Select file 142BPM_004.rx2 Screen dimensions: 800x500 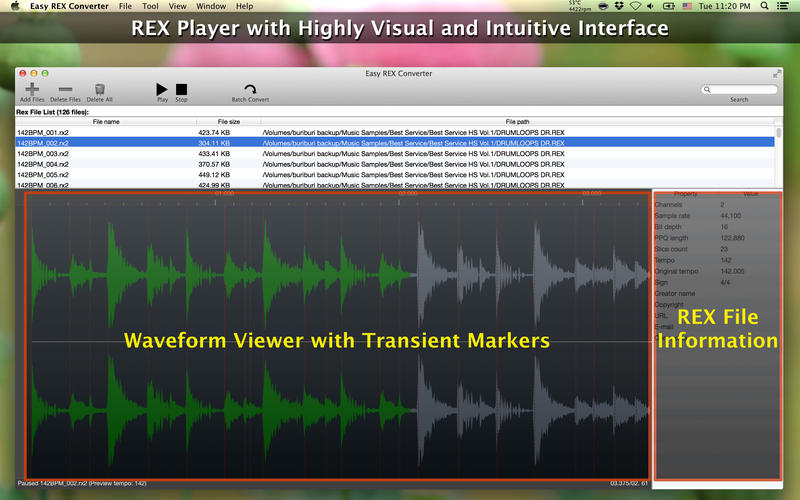pos(43,164)
